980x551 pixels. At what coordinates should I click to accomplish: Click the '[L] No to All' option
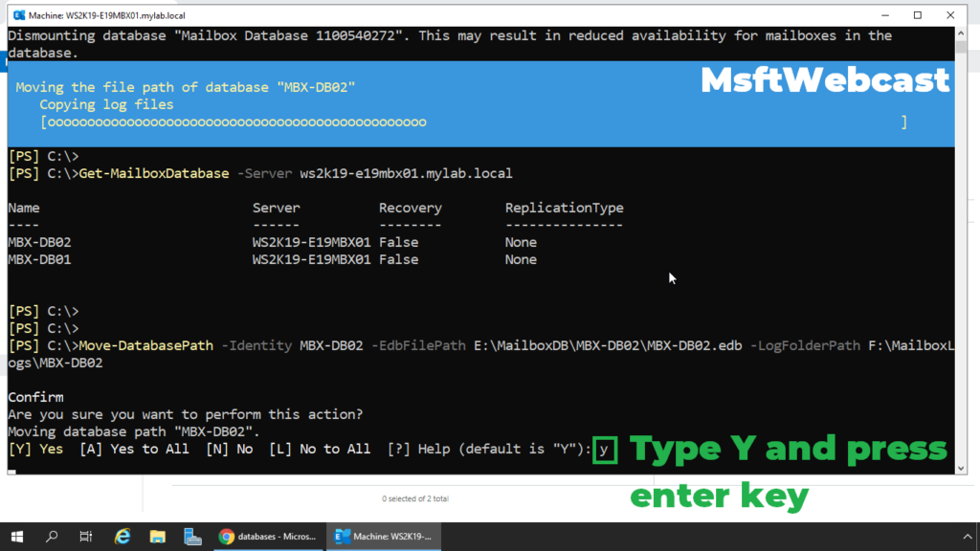(320, 450)
